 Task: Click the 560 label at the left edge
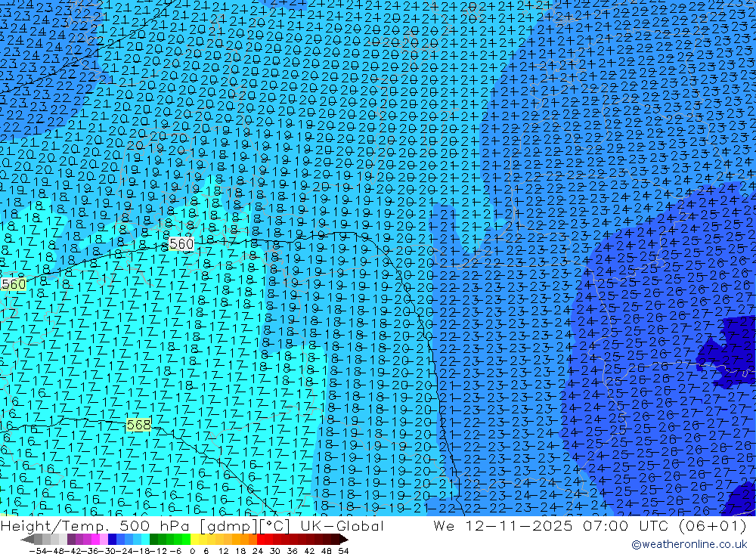pyautogui.click(x=13, y=284)
